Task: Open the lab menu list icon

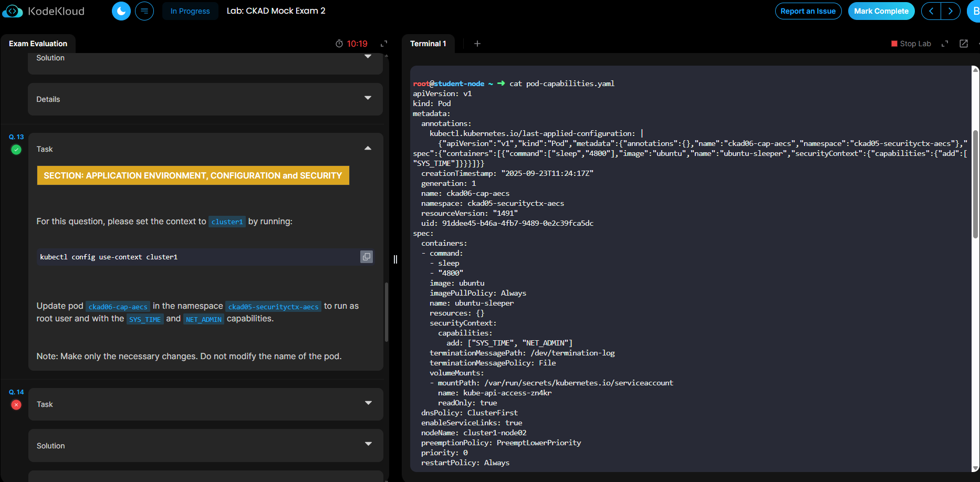Action: 144,11
